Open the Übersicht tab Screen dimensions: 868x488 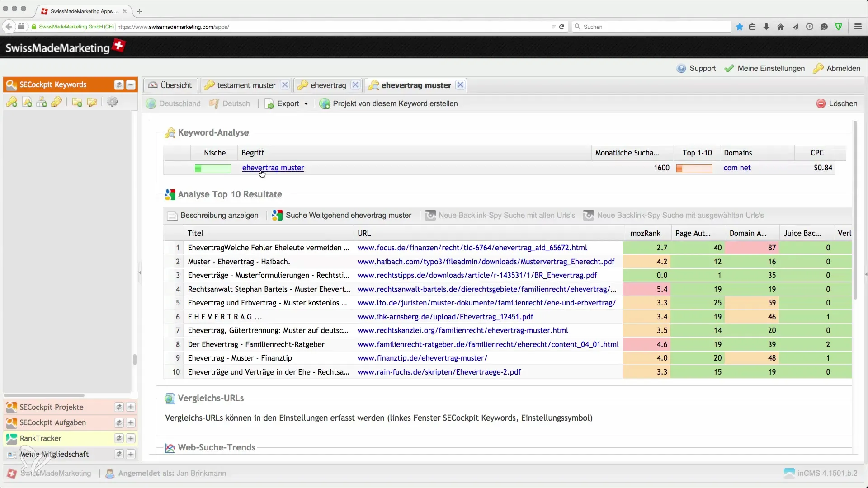(170, 85)
